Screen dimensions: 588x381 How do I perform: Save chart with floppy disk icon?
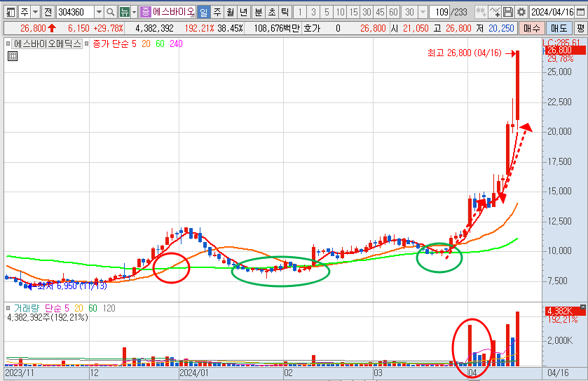pyautogui.click(x=507, y=13)
